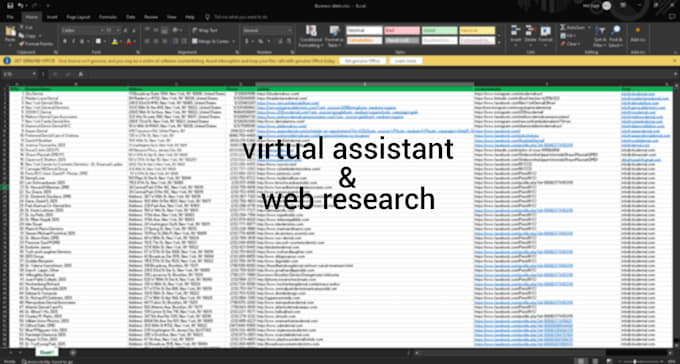
Task: Click Learn more button in yellow bar
Action: pos(406,61)
